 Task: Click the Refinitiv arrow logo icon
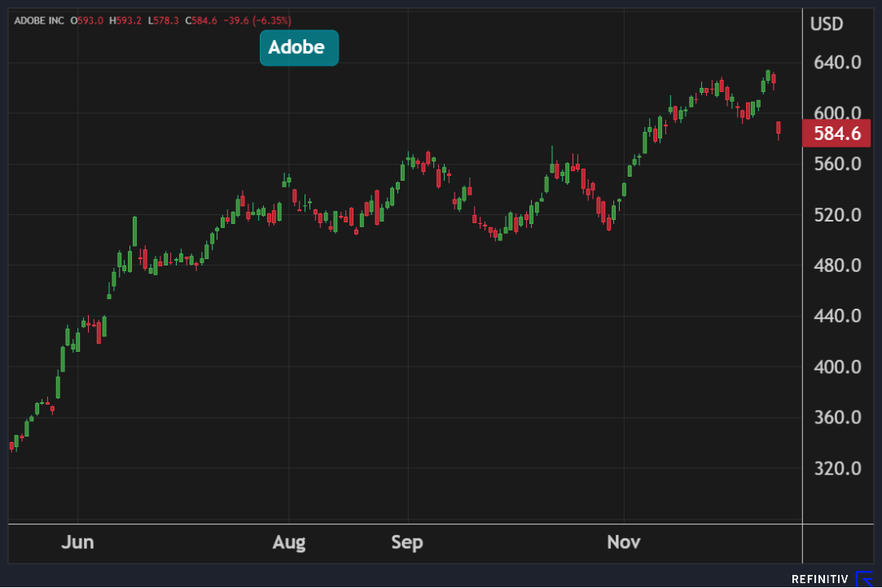tap(864, 579)
